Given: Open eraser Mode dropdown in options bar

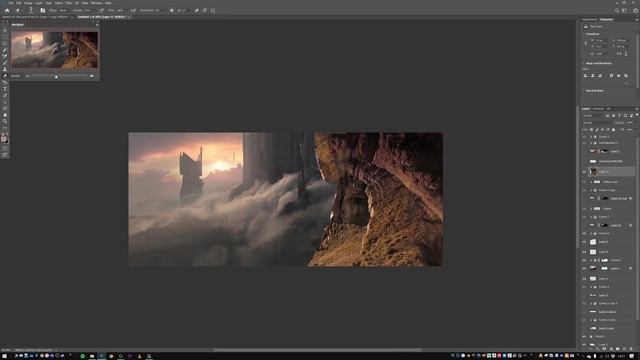Looking at the screenshot, I should pyautogui.click(x=64, y=10).
